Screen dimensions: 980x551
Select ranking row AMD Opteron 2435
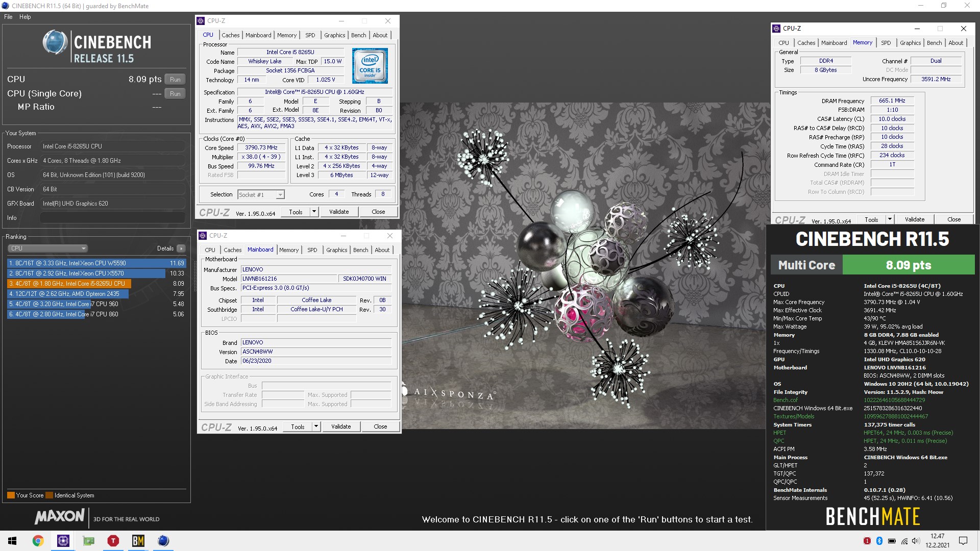tap(96, 294)
